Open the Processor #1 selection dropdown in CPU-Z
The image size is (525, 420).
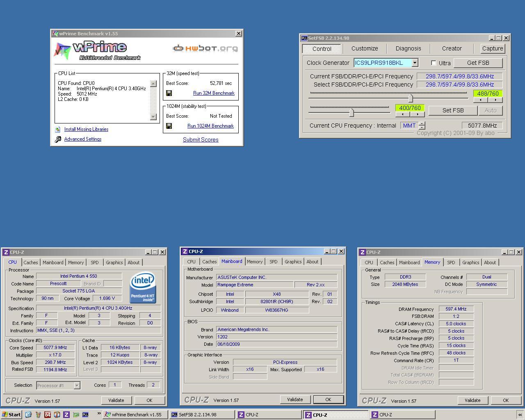click(x=76, y=386)
